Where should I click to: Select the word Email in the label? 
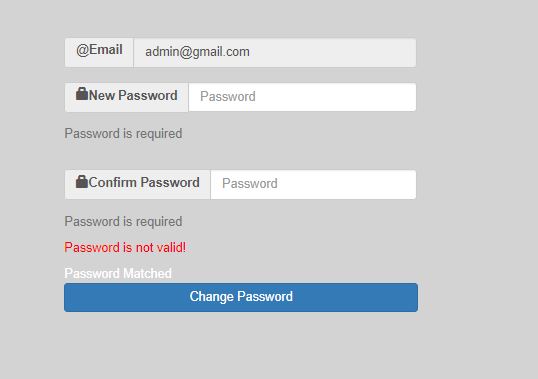click(106, 50)
